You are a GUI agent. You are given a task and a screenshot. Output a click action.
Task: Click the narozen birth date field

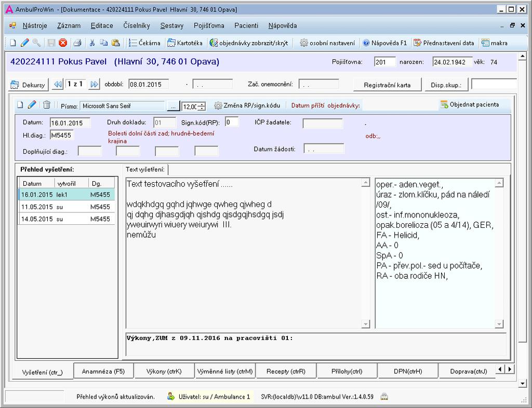click(453, 62)
